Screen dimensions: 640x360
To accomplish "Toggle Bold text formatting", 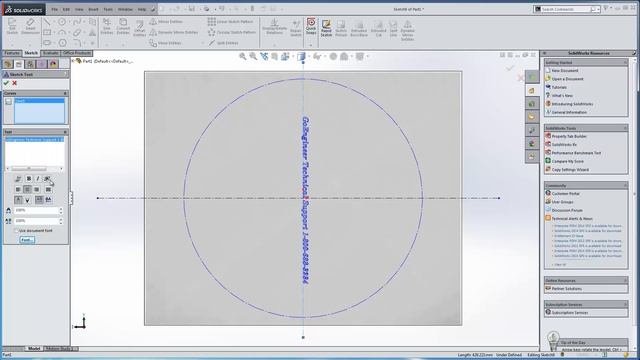I will (x=29, y=179).
